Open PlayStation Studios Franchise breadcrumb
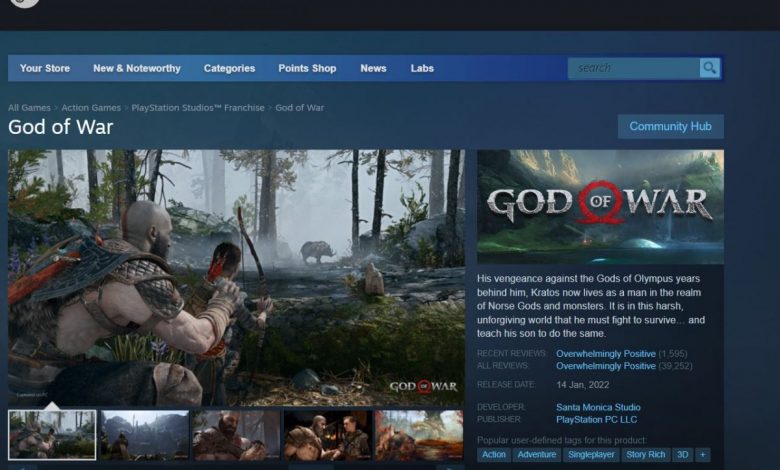Screen dimensions: 780x470 point(198,107)
